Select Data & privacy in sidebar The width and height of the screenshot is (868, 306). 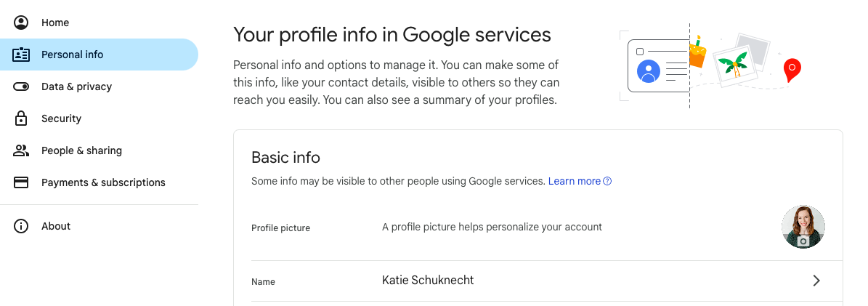[76, 86]
